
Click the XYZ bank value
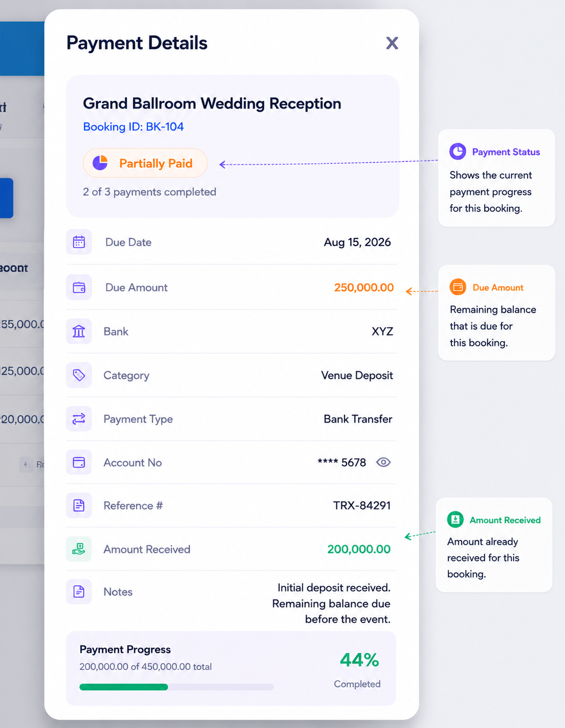coord(382,332)
